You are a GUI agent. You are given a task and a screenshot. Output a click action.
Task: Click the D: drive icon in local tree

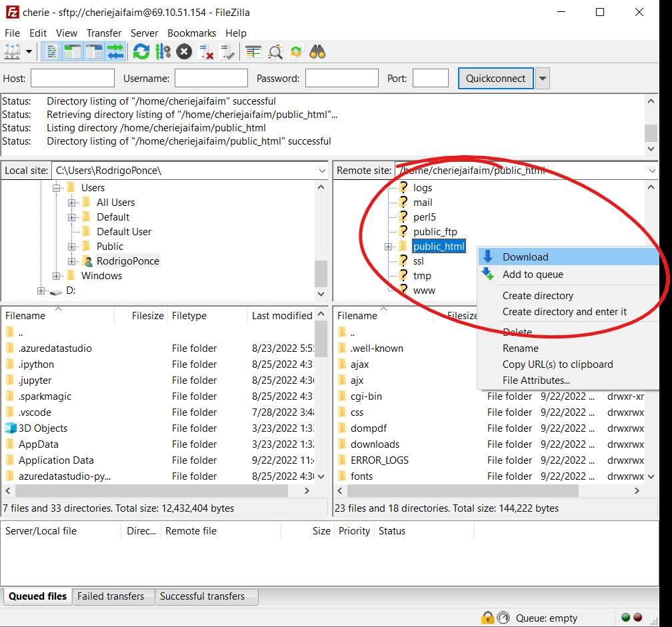pos(56,291)
